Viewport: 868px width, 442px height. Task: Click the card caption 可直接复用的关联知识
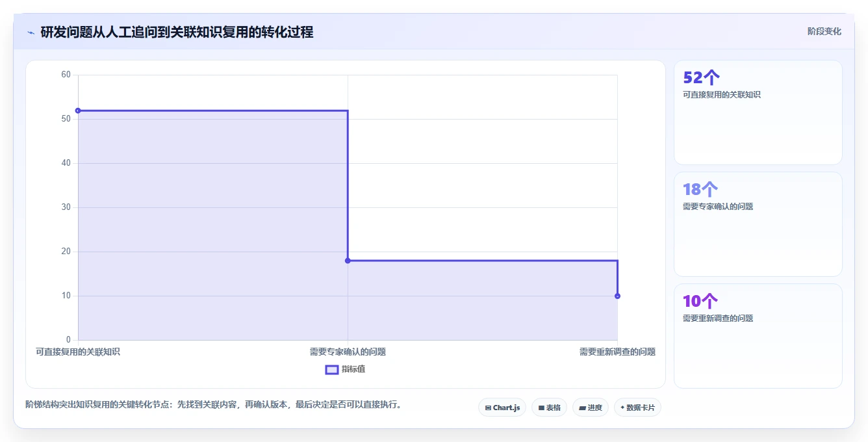click(x=722, y=94)
